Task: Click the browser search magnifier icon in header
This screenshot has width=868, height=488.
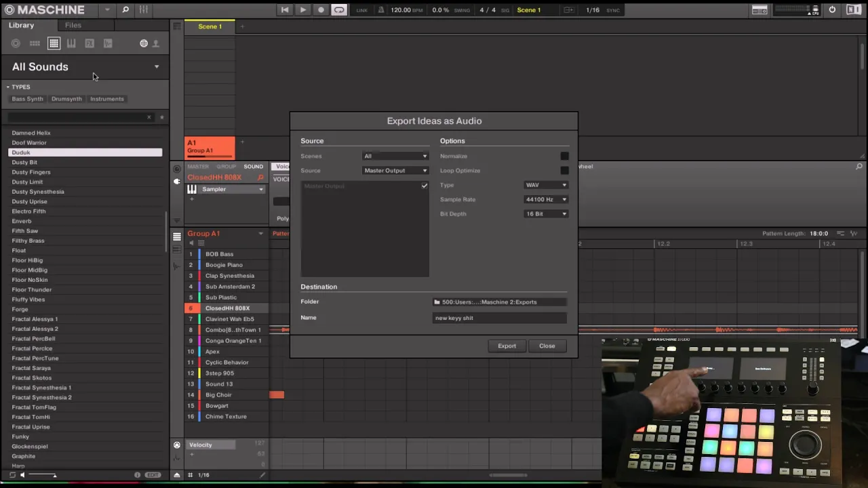Action: tap(125, 9)
